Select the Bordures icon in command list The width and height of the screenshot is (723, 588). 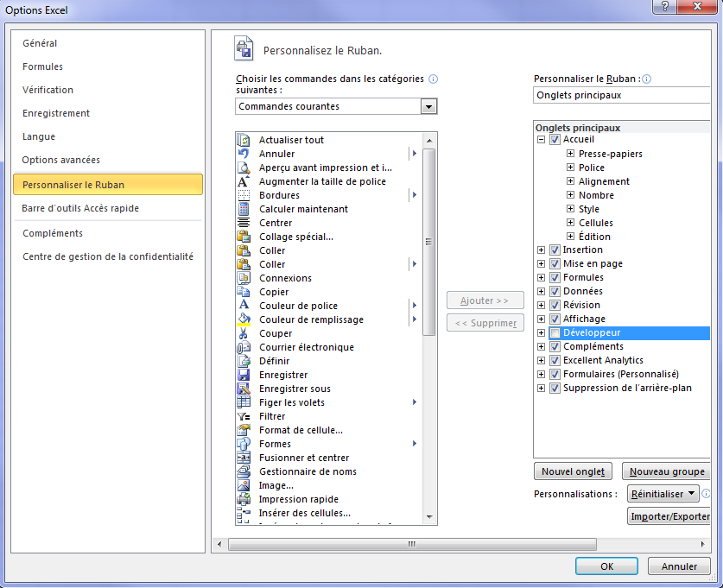click(244, 195)
